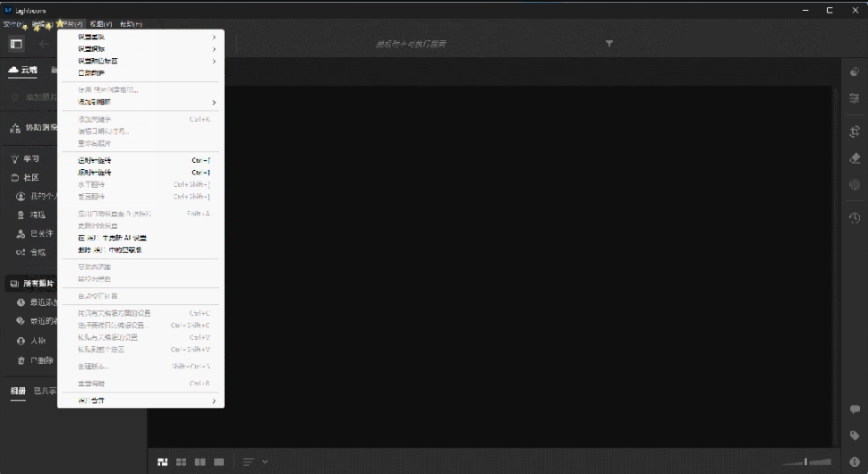The width and height of the screenshot is (868, 474).
Task: Click into the search photos field
Action: pos(411,44)
